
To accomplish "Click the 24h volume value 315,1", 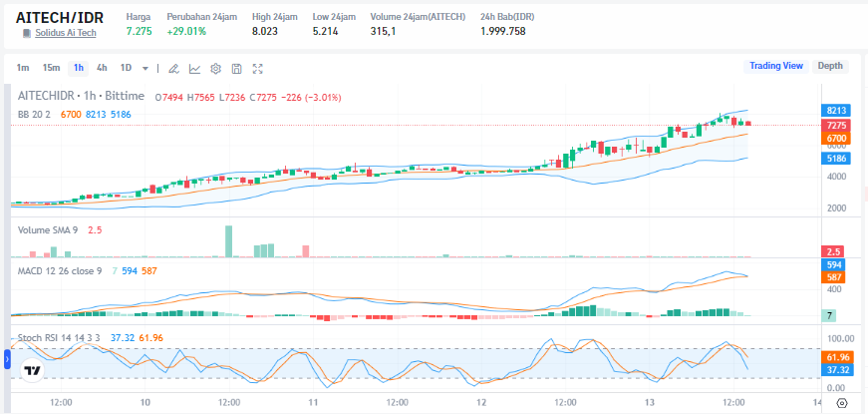I will coord(383,31).
